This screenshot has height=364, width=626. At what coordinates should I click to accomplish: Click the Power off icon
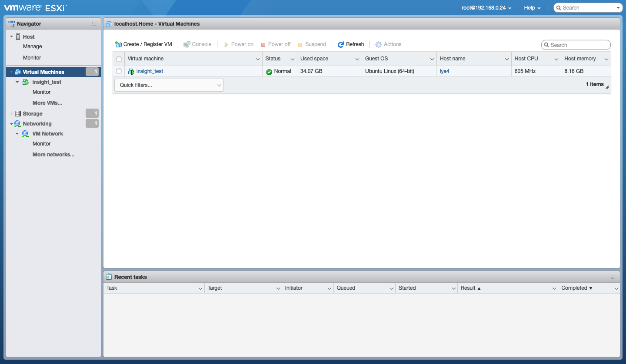pos(263,44)
